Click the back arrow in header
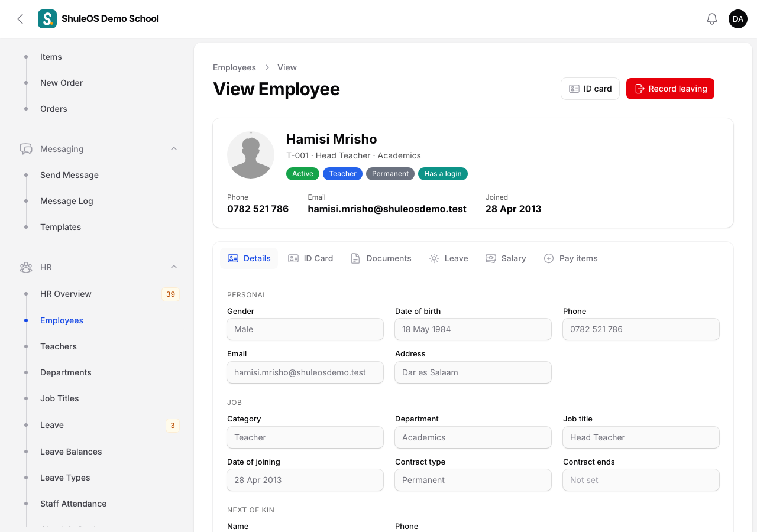The height and width of the screenshot is (532, 757). (20, 19)
